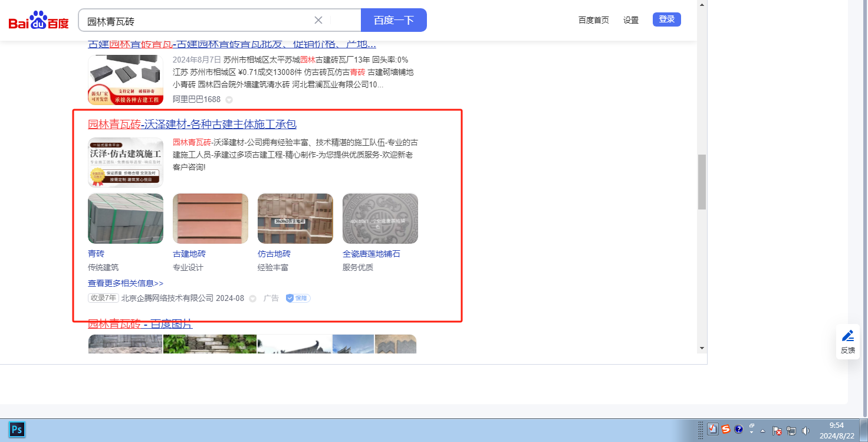The image size is (868, 442).
Task: Open the Baidu image of the curved roof eave
Action: point(295,344)
